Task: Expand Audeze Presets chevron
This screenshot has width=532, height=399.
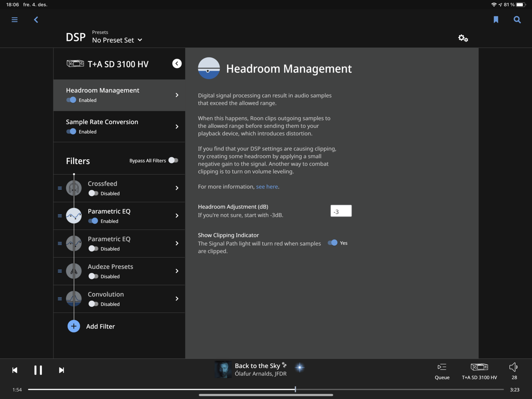Action: pyautogui.click(x=177, y=271)
